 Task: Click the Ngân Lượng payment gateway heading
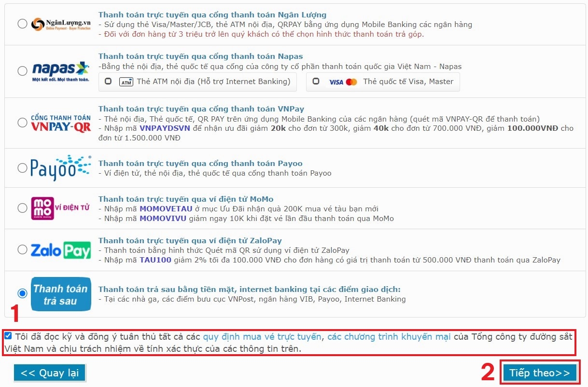[212, 15]
